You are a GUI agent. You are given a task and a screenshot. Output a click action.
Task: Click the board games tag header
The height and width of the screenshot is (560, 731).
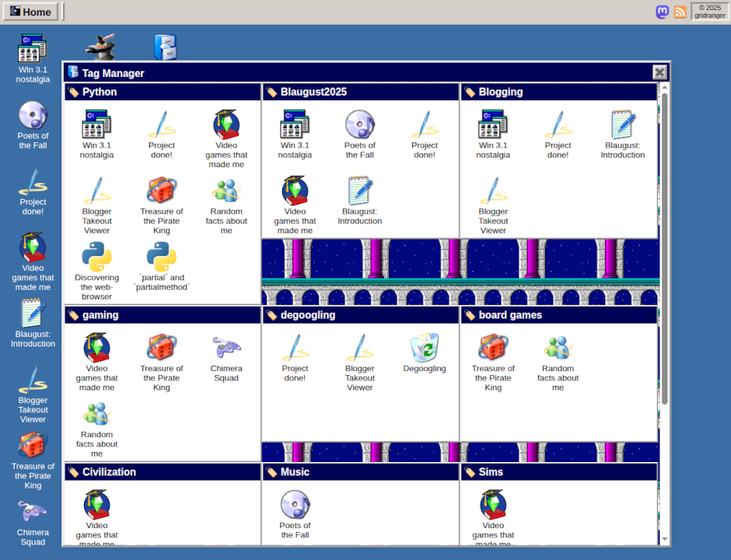pyautogui.click(x=558, y=315)
